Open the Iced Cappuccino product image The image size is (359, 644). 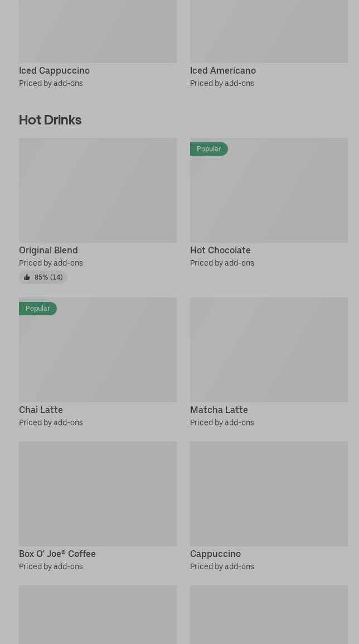click(98, 31)
